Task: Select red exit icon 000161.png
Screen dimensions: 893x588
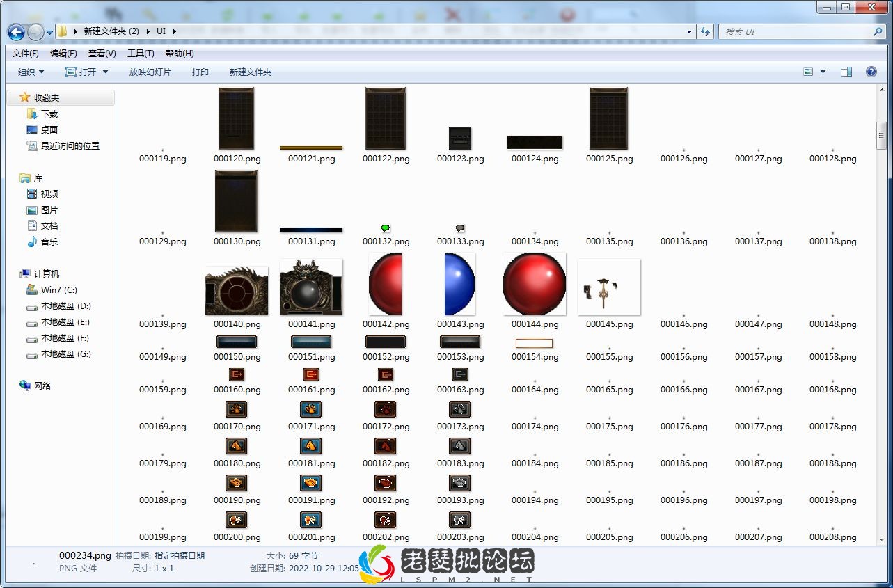Action: (x=311, y=374)
